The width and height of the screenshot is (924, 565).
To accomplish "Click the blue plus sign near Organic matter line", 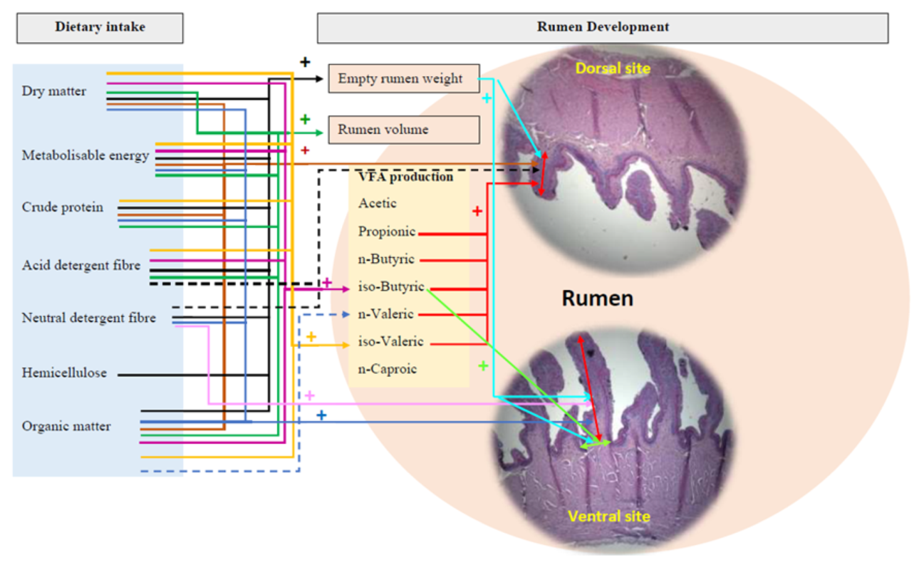I will coord(321,415).
